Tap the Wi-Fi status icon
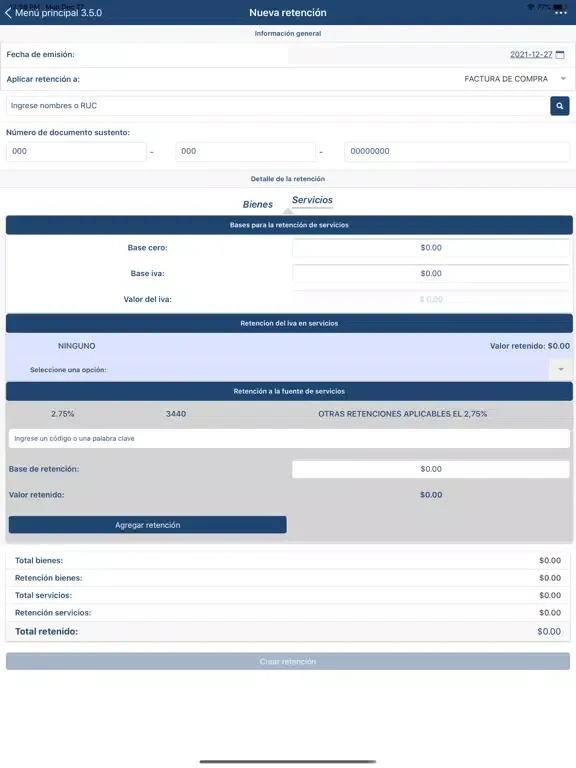Image resolution: width=576 pixels, height=768 pixels. tap(531, 7)
